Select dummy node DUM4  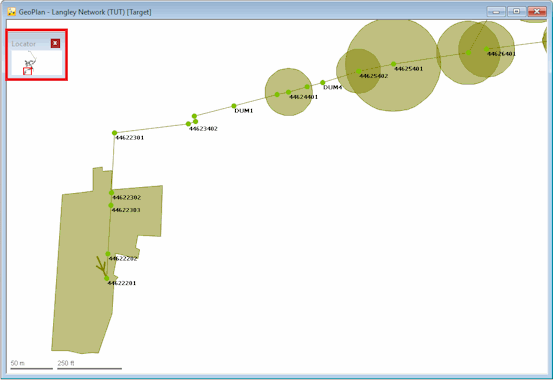pos(322,83)
